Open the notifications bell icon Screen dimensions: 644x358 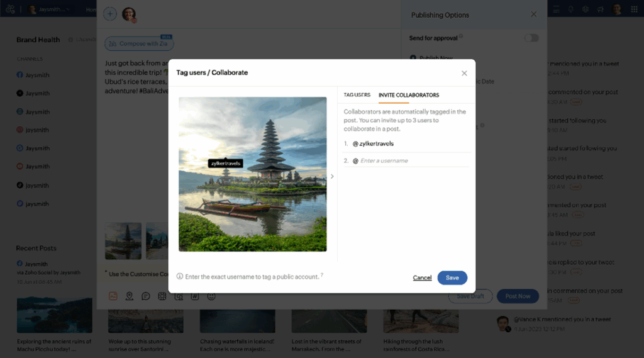pos(571,9)
